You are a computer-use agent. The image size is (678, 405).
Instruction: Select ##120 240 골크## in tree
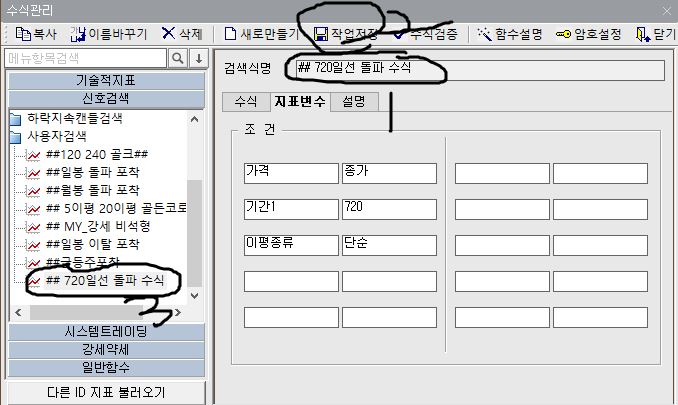(x=97, y=155)
